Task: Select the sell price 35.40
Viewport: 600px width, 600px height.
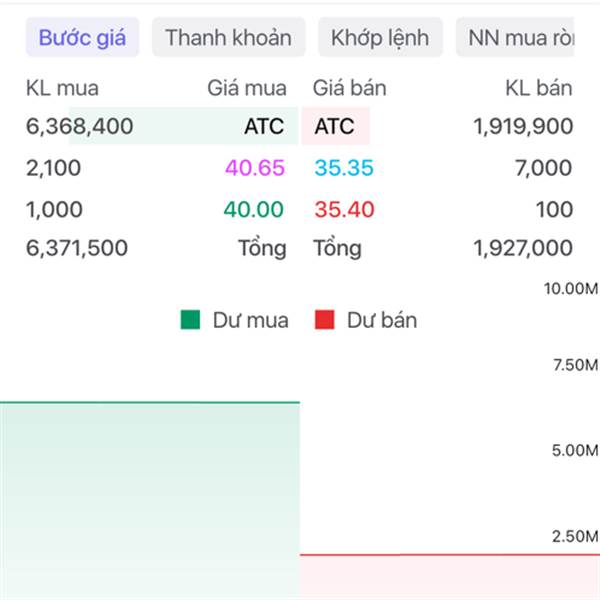Action: tap(344, 209)
